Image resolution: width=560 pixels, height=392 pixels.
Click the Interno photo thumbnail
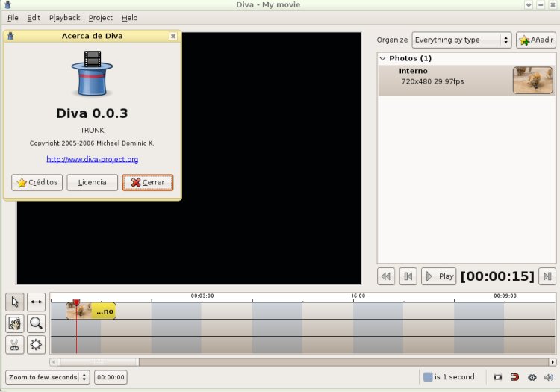pos(532,80)
